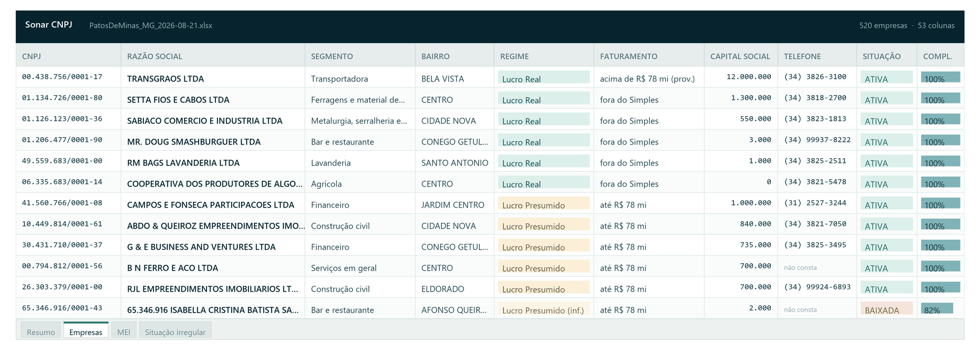Click Lucro Presumido badge for CAMPOS E FONSECA

[x=544, y=203]
